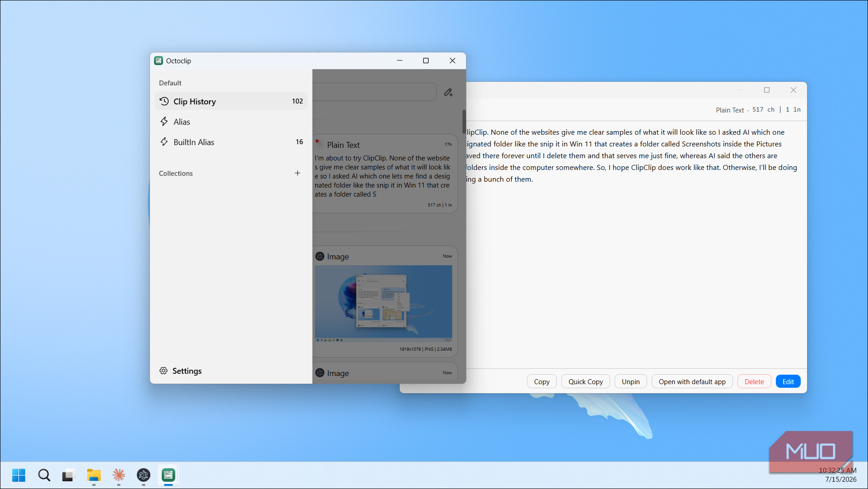Delete the clip with Delete button

click(x=754, y=381)
